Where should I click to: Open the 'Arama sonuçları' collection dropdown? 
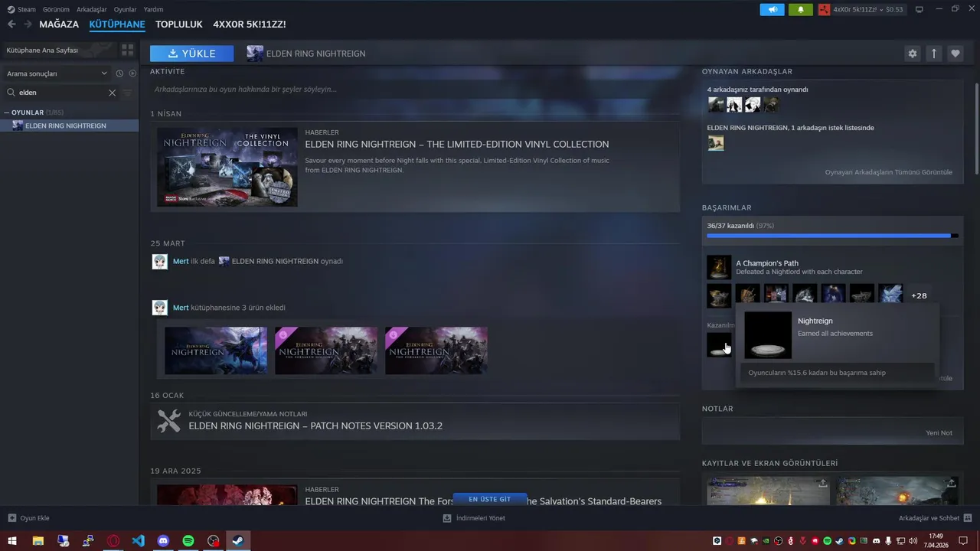point(57,73)
